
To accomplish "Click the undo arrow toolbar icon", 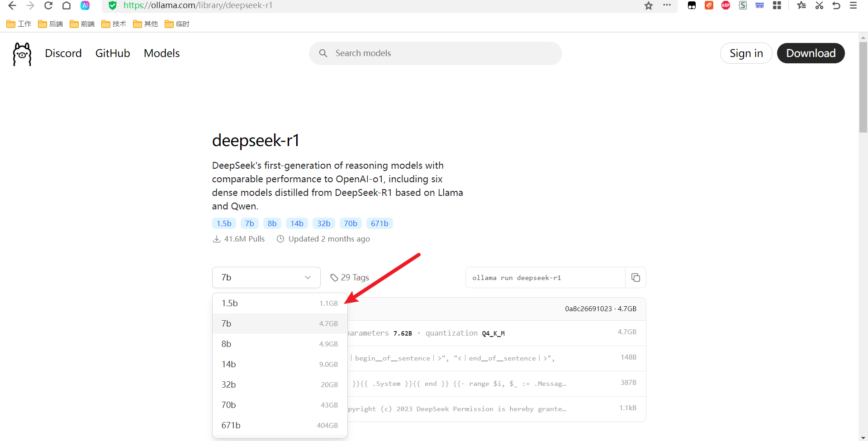I will (x=836, y=5).
